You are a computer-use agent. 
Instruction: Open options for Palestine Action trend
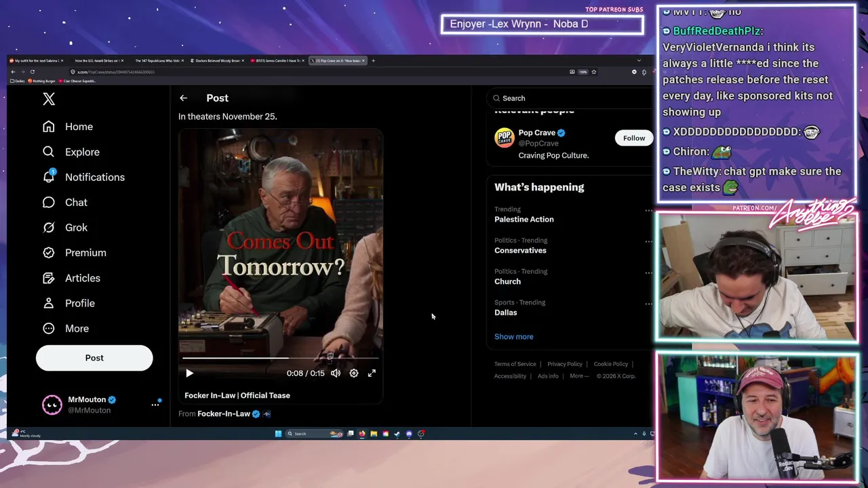click(648, 211)
